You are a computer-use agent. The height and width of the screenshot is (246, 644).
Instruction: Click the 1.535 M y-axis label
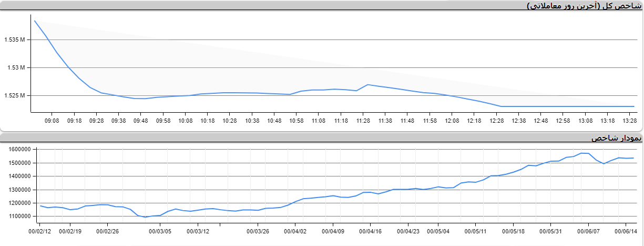point(14,40)
